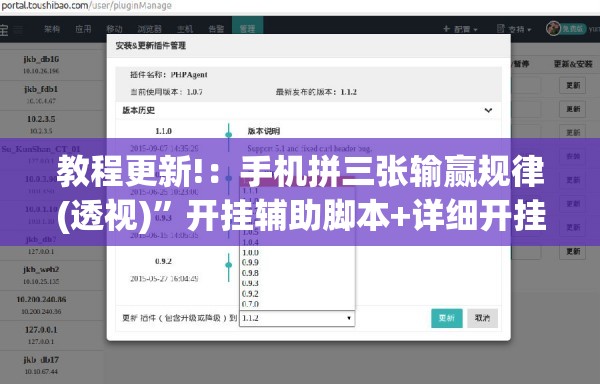Select jkb_db17 in background host list
This screenshot has width=600, height=384.
point(41,360)
